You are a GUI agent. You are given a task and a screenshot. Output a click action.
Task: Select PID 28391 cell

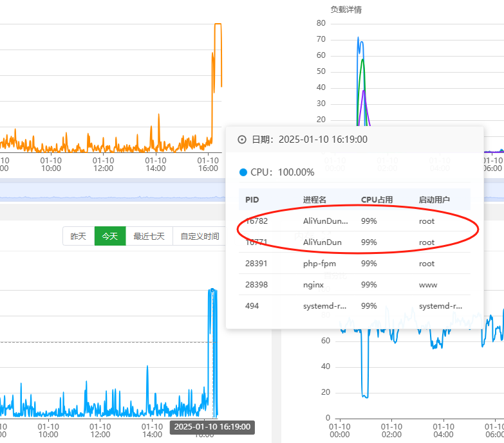256,264
